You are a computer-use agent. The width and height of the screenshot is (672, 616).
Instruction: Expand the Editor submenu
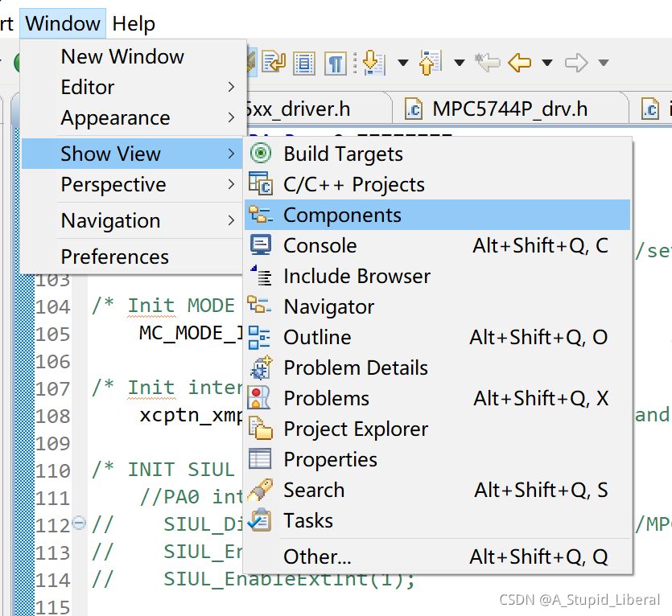coord(133,88)
